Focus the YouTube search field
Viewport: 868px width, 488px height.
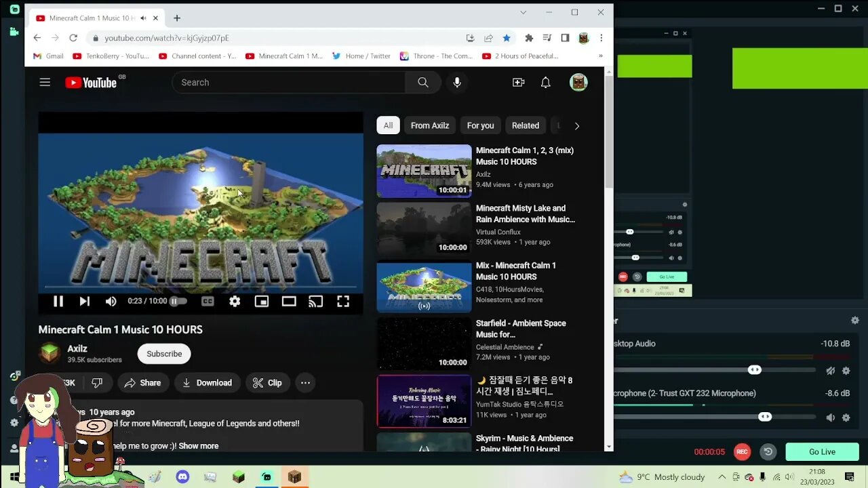289,82
